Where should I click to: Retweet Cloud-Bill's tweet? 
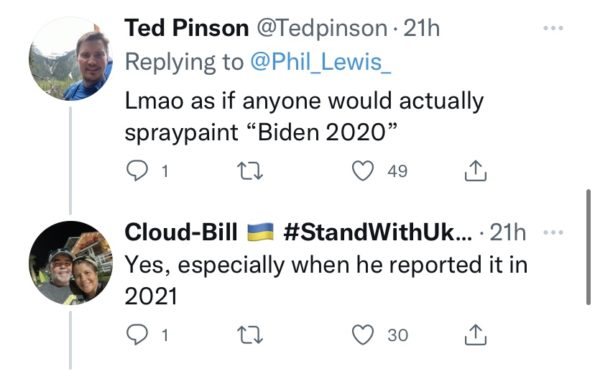[250, 335]
